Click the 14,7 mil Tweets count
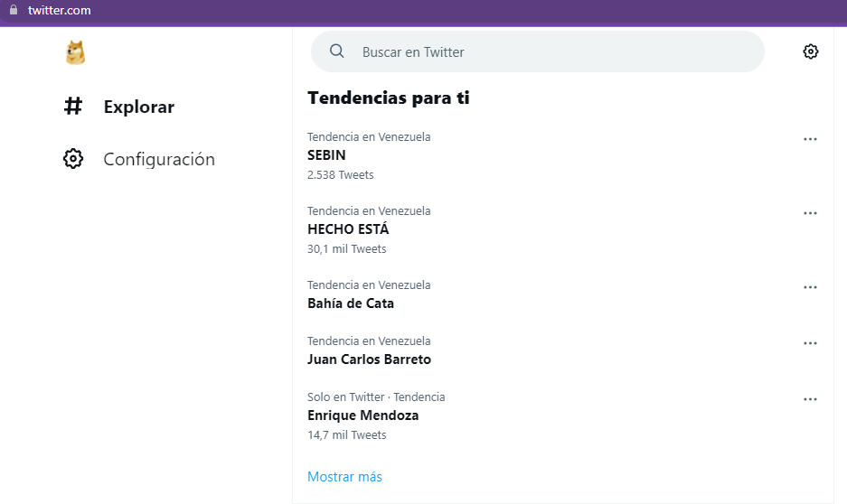The image size is (847, 504). point(347,435)
